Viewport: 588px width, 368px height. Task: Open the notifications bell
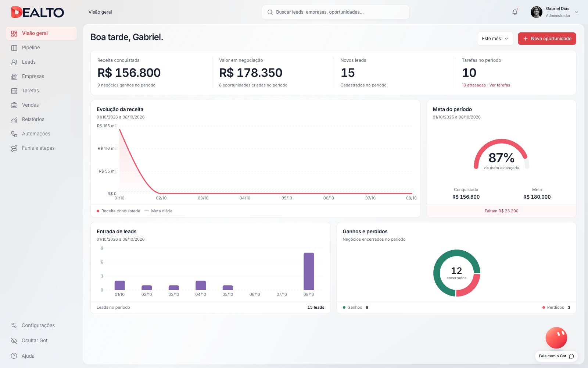click(x=515, y=12)
